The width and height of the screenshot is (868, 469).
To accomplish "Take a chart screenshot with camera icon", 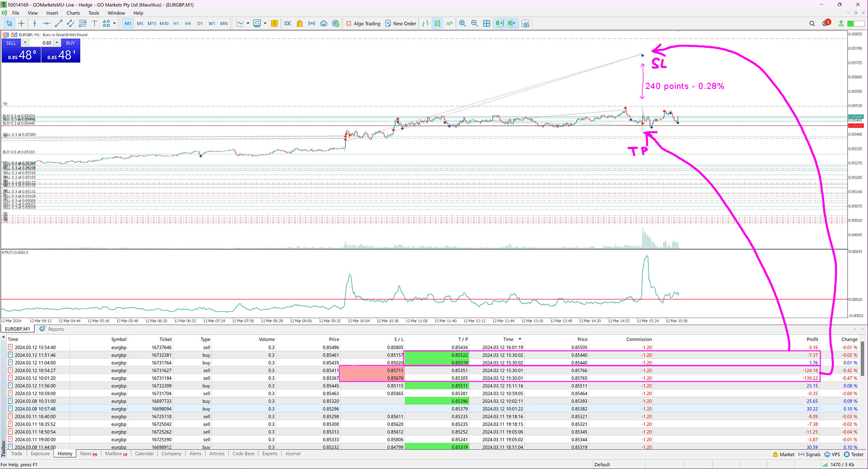I will (x=526, y=23).
